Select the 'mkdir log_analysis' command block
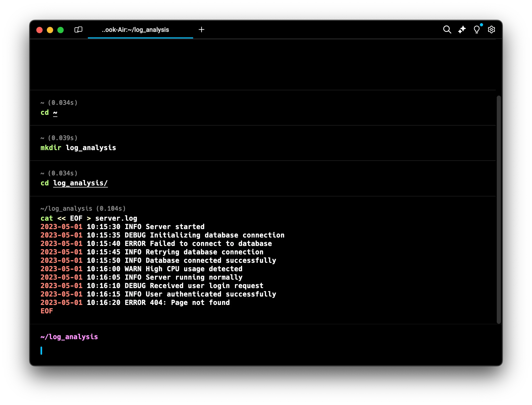532x405 pixels. (78, 148)
